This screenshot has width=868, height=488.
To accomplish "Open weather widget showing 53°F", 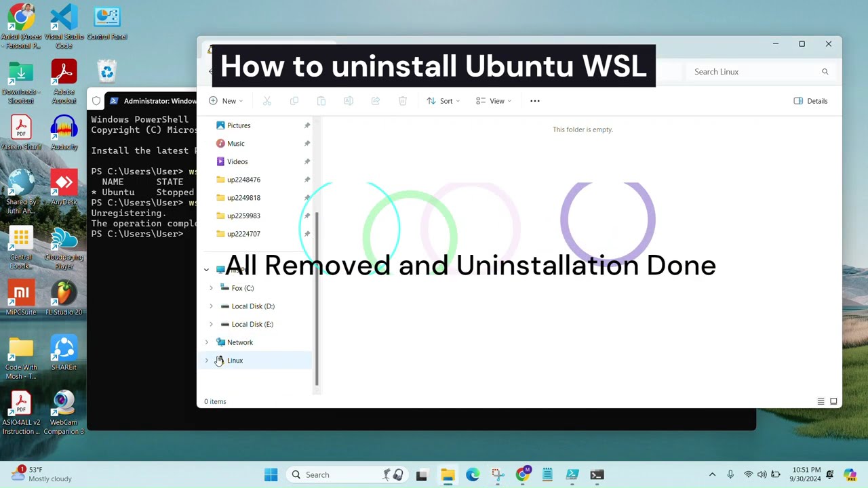I will (42, 474).
